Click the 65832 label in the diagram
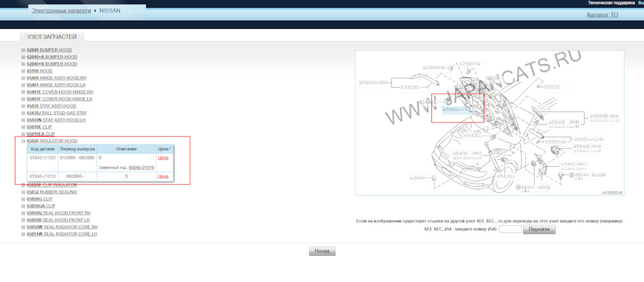The image size is (644, 282). point(552,87)
